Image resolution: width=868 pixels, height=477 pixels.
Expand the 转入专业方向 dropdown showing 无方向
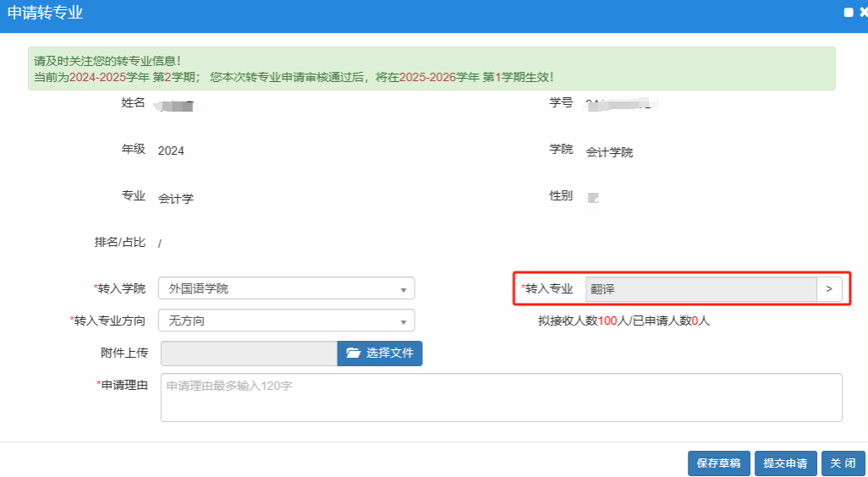coord(286,321)
